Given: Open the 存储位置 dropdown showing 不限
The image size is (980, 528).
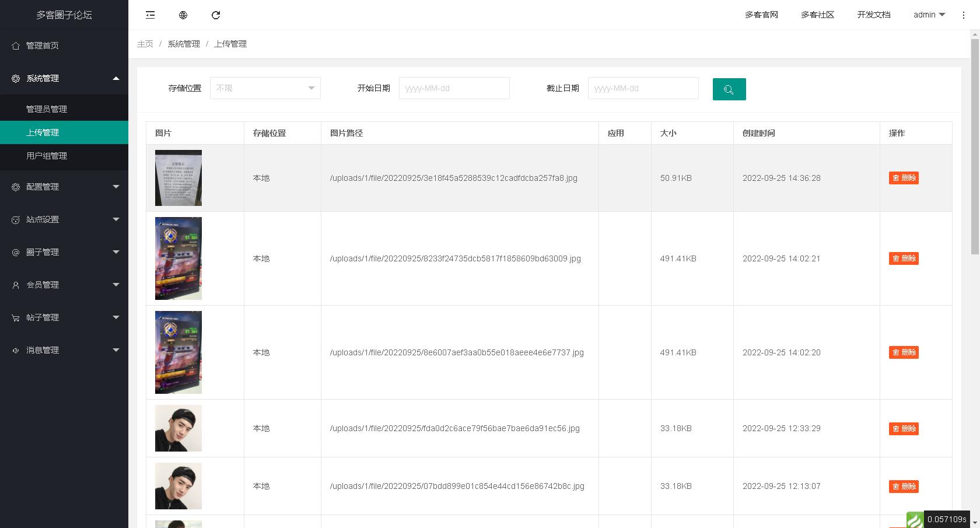Looking at the screenshot, I should (265, 88).
